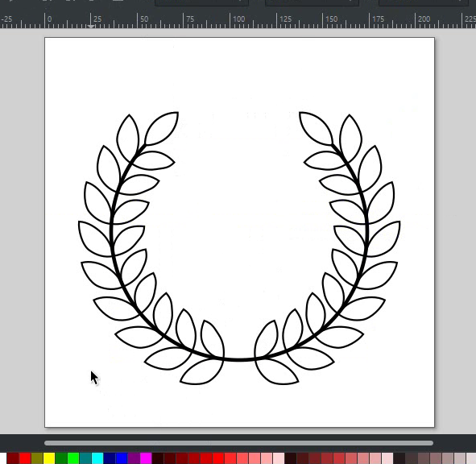This screenshot has width=476, height=464.
Task: Select the laurel wreath's thick curved stem
Action: (240, 360)
